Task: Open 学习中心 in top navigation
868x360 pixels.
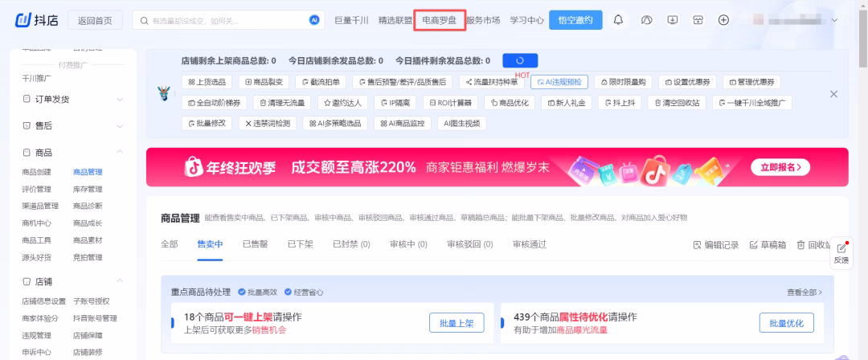Action: pos(527,21)
